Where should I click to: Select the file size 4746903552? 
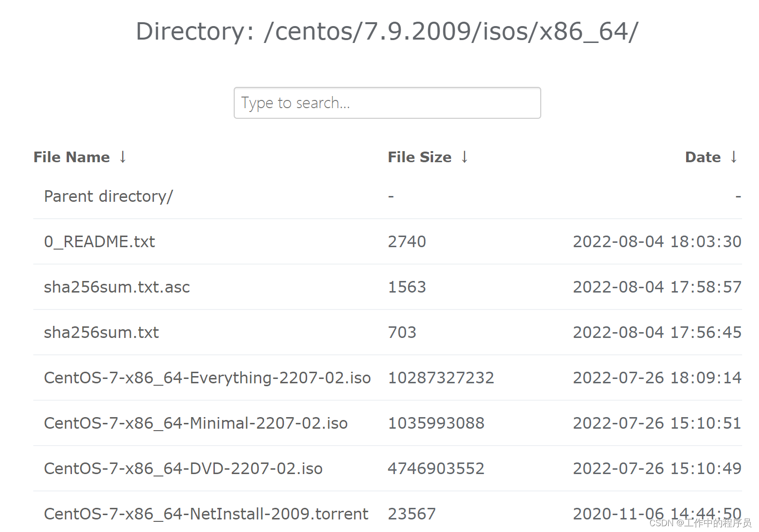436,469
